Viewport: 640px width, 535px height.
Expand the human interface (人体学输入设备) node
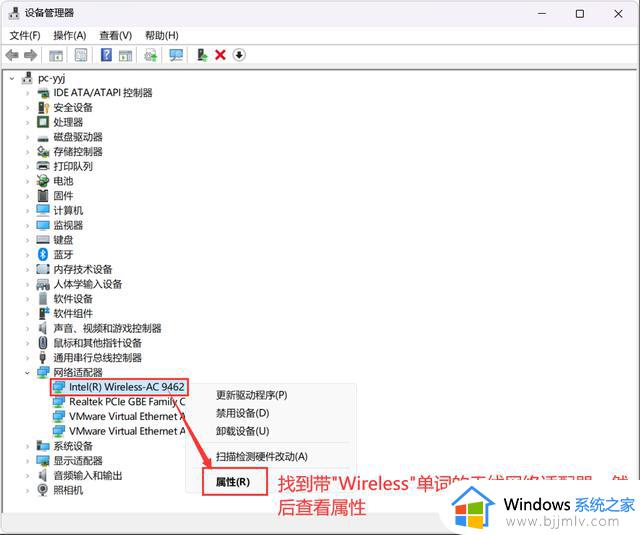pos(27,284)
